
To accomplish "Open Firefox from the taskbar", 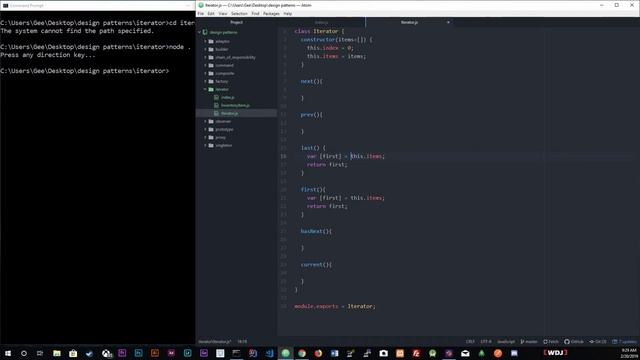I will 318,353.
